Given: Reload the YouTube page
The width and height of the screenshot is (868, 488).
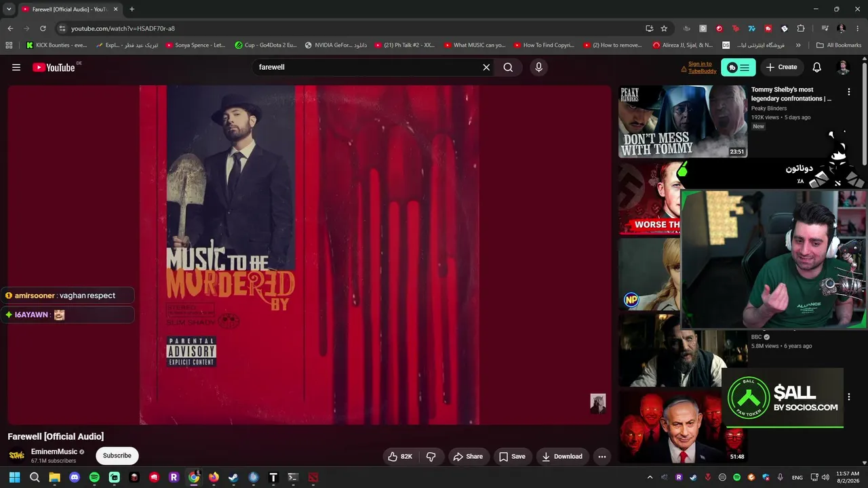Looking at the screenshot, I should tap(43, 28).
